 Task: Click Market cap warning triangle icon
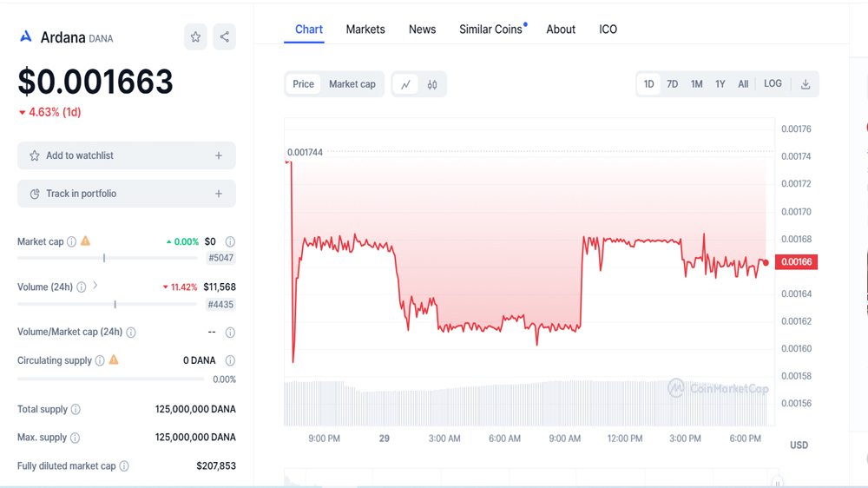pyautogui.click(x=85, y=241)
